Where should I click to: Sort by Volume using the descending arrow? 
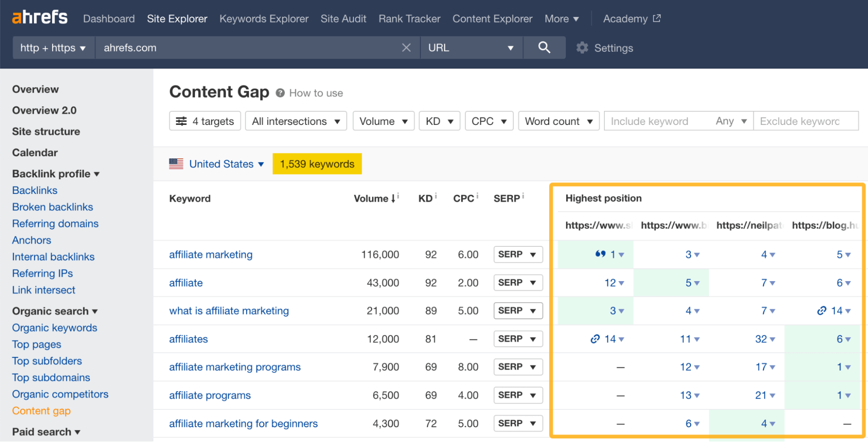pyautogui.click(x=393, y=199)
